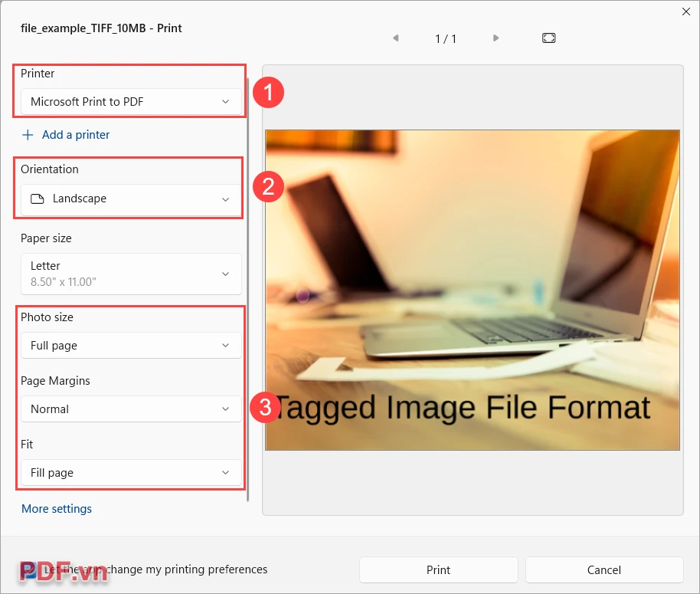This screenshot has width=700, height=594.
Task: Go to next page arrow
Action: coord(496,38)
